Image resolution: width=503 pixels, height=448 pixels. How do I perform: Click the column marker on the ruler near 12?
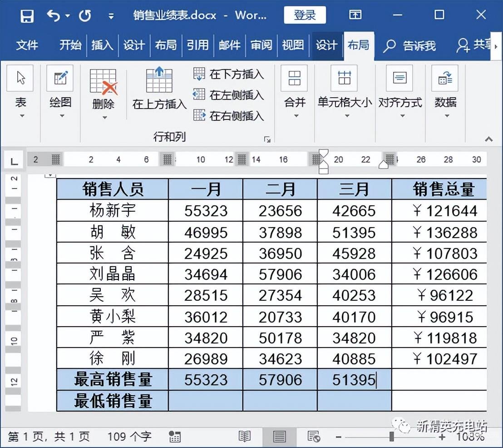tap(242, 159)
